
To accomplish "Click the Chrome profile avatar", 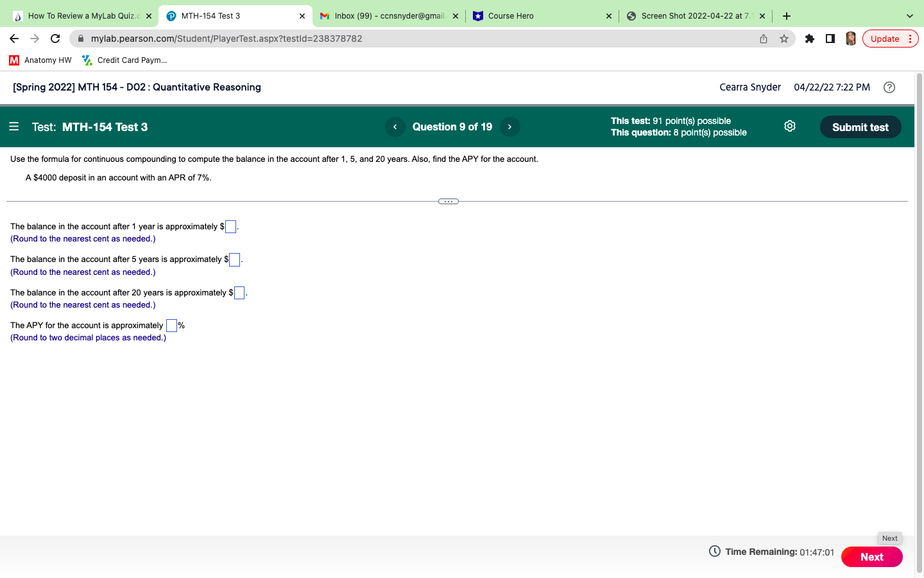I will (x=850, y=39).
